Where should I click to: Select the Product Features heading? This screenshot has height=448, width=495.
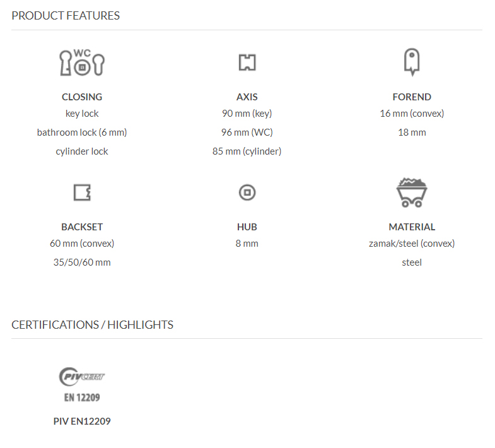coord(66,15)
